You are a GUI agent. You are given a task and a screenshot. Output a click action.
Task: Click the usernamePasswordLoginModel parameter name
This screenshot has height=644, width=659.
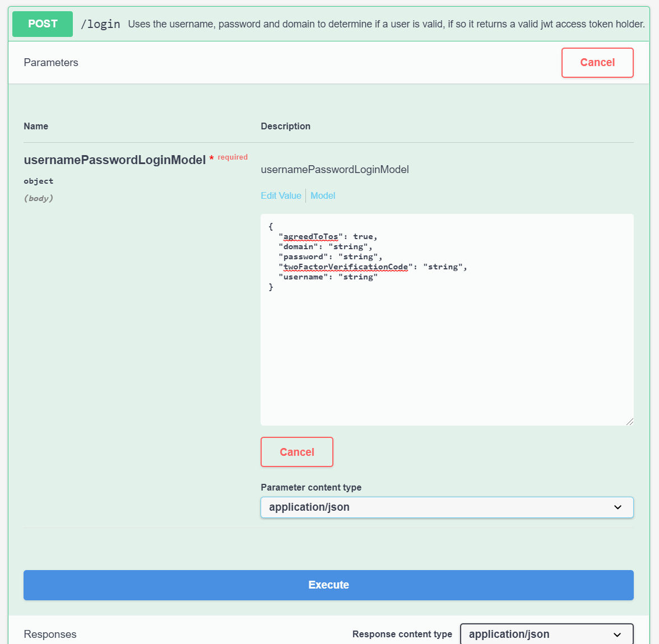(x=115, y=160)
